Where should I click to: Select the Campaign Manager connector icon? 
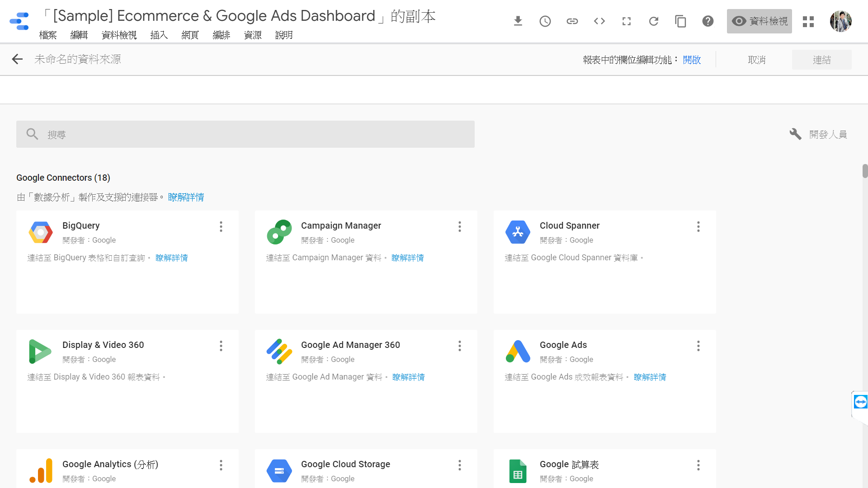pyautogui.click(x=279, y=233)
